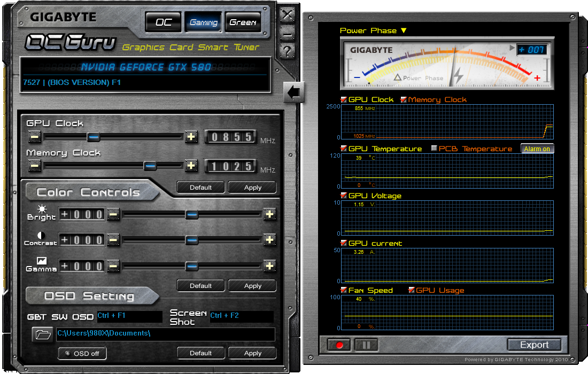Click the Gamma +000 value display
Image resolution: width=588 pixels, height=374 pixels.
pos(82,266)
